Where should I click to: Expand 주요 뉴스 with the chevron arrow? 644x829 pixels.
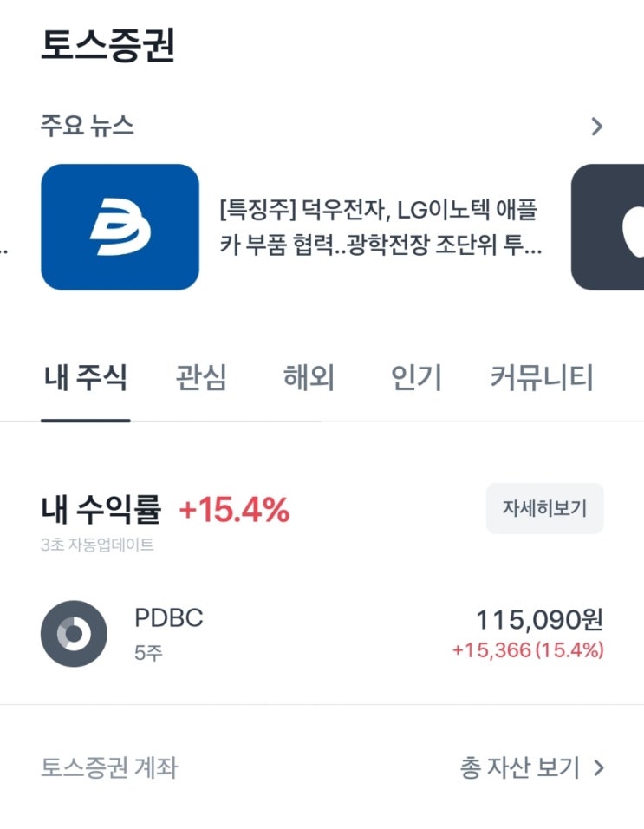coord(596,127)
